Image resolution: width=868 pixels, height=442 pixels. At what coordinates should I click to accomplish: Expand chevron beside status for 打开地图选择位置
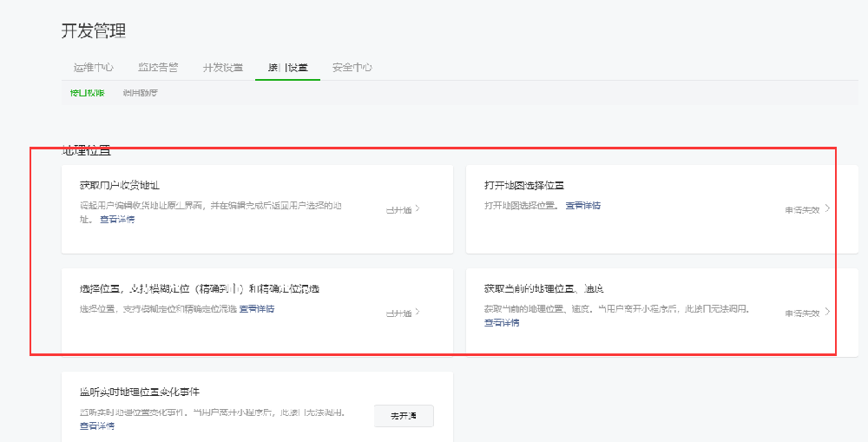coord(827,208)
